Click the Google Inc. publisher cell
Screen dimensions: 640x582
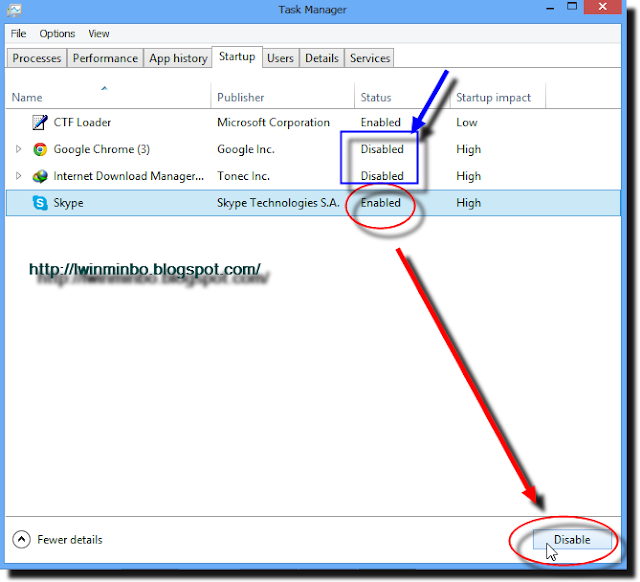[x=246, y=149]
